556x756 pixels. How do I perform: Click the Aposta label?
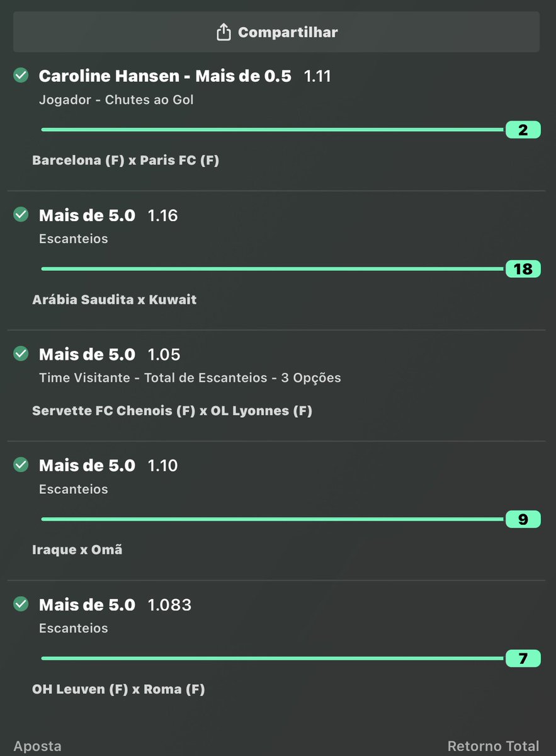point(38,747)
